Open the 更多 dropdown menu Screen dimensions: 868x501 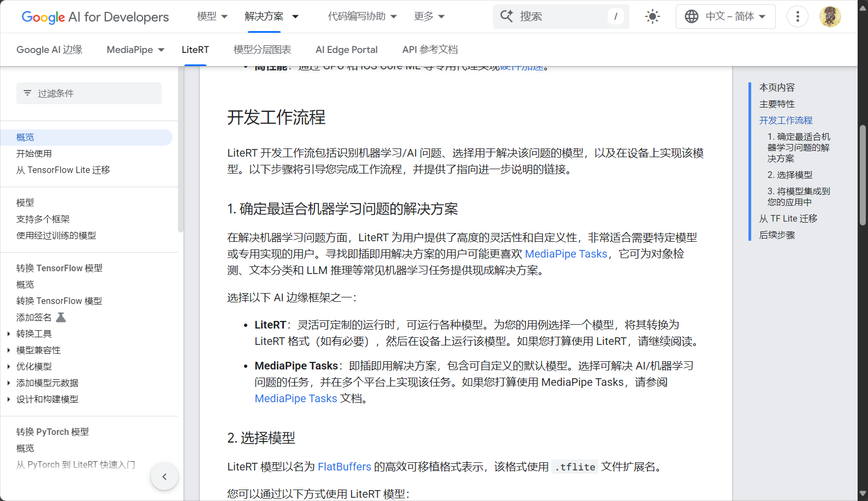pyautogui.click(x=429, y=16)
